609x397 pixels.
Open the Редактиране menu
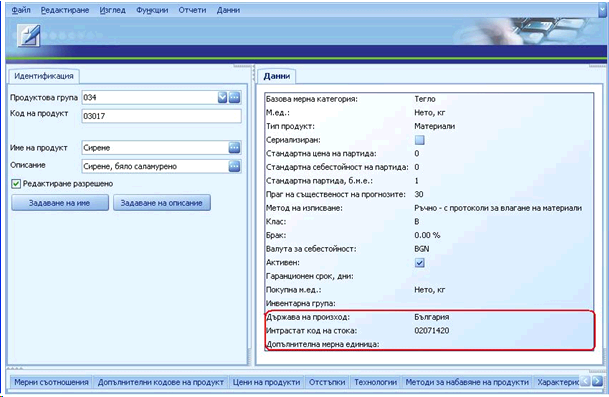click(65, 10)
